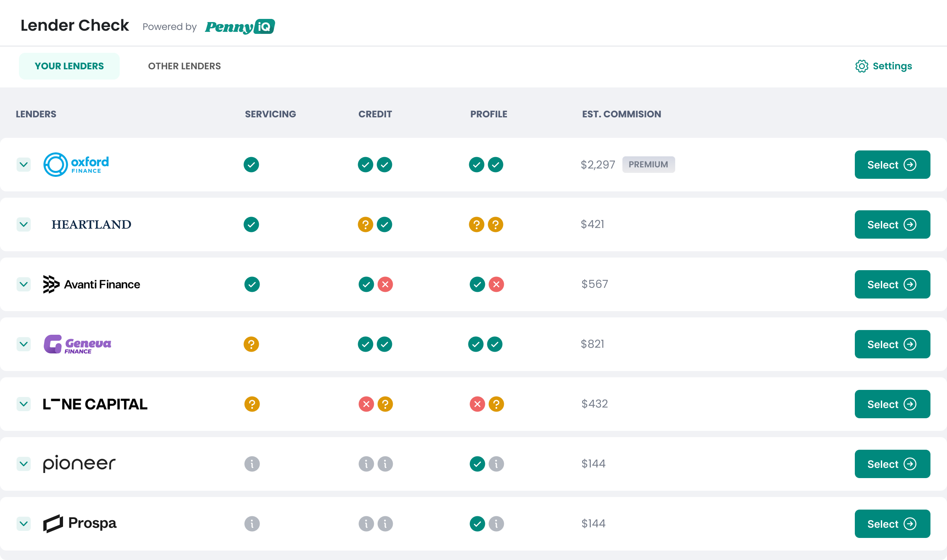The image size is (947, 560).
Task: Expand the Prospa row chevron
Action: click(x=24, y=524)
